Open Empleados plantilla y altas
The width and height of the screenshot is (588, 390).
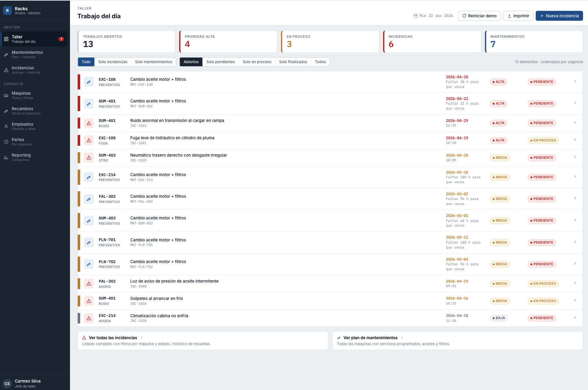coord(34,126)
